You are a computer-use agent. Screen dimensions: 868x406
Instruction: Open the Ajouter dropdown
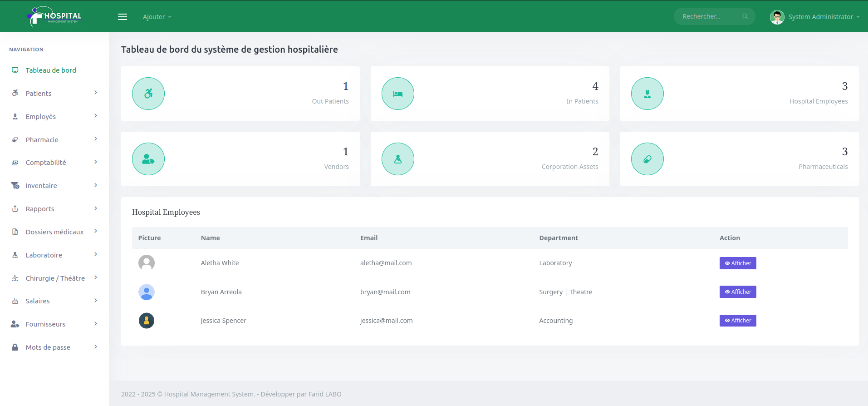(157, 17)
